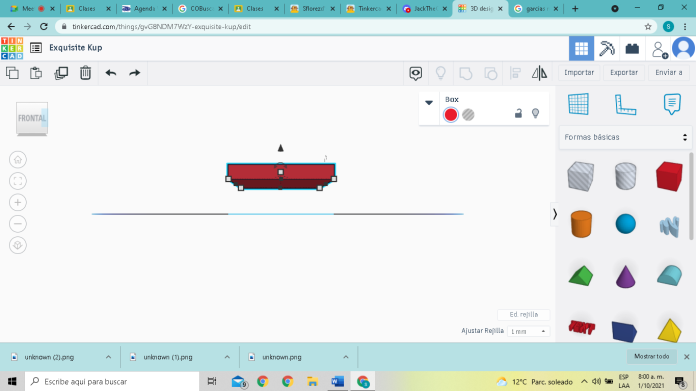Select the red Solid color option

pos(451,115)
